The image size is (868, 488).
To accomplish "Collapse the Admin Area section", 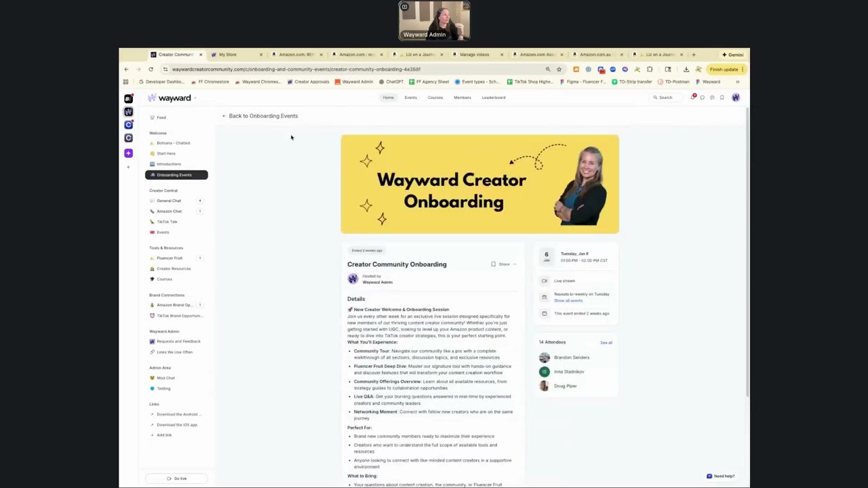I will click(x=160, y=368).
